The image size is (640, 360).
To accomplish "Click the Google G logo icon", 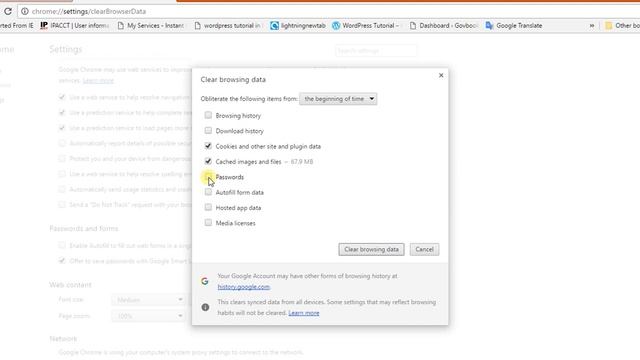I will [x=205, y=281].
